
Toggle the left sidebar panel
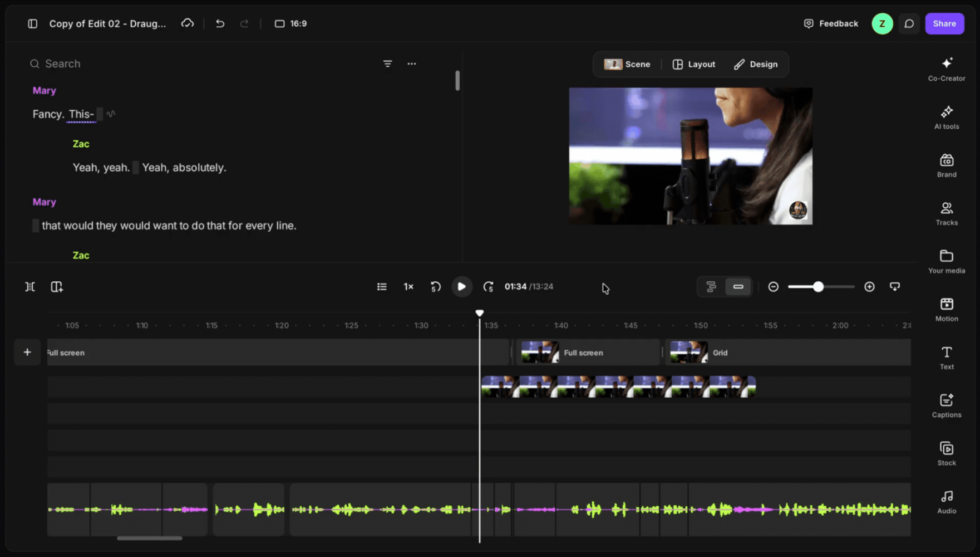click(x=33, y=23)
